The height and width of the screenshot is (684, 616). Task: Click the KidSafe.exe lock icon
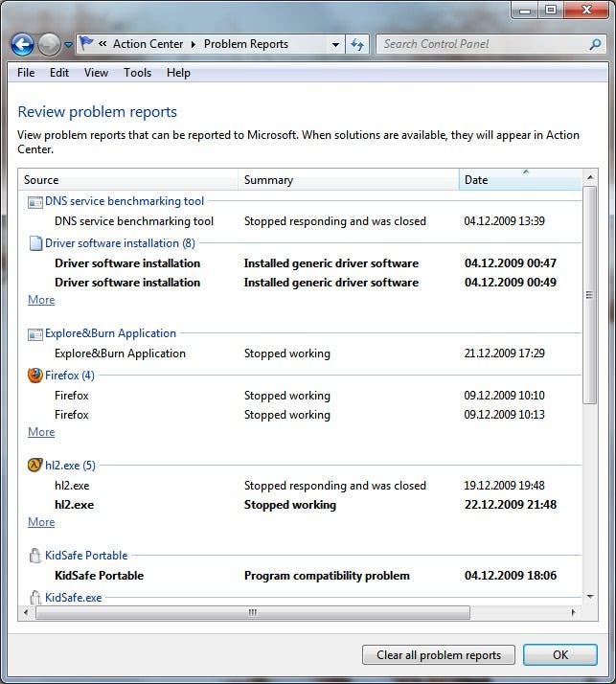[x=34, y=597]
